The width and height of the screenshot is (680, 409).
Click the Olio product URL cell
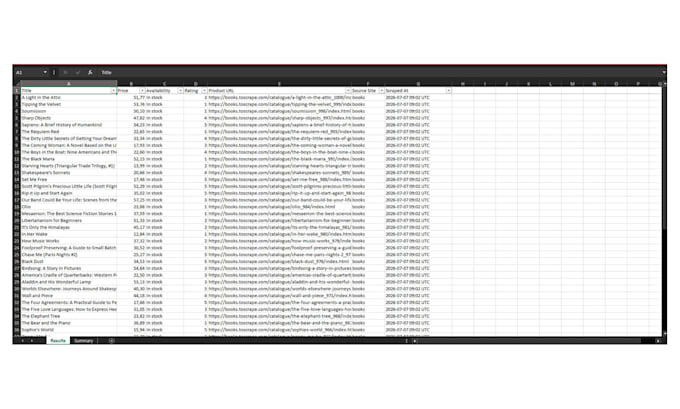[x=279, y=207]
